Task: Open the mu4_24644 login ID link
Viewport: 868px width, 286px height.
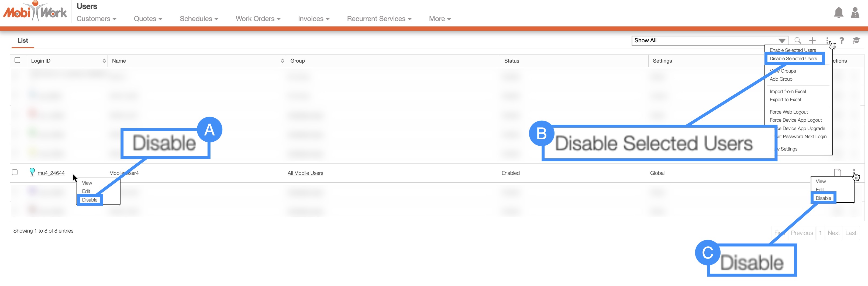Action: [51, 173]
